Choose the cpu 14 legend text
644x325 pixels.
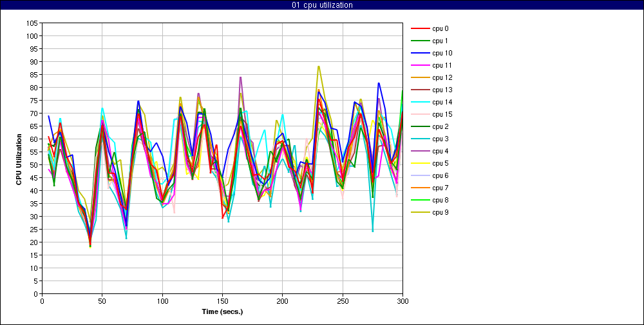click(442, 102)
